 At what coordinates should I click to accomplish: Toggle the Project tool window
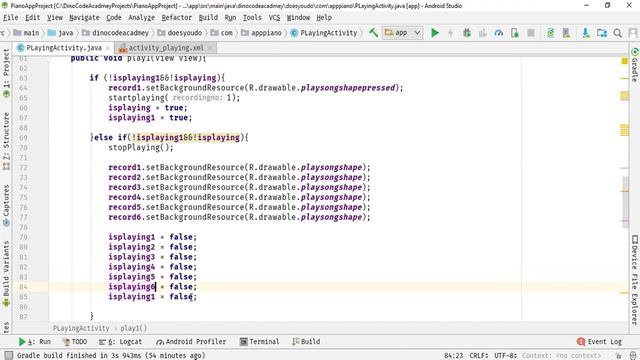point(6,73)
